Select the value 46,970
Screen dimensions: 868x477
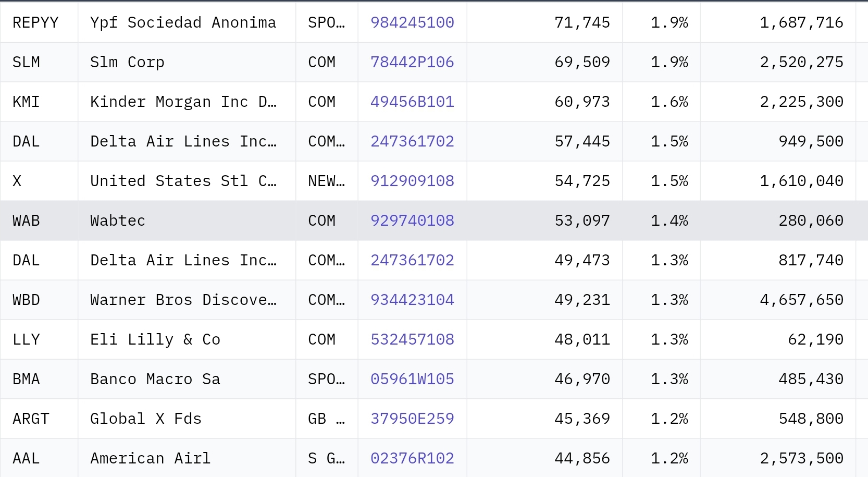click(582, 379)
